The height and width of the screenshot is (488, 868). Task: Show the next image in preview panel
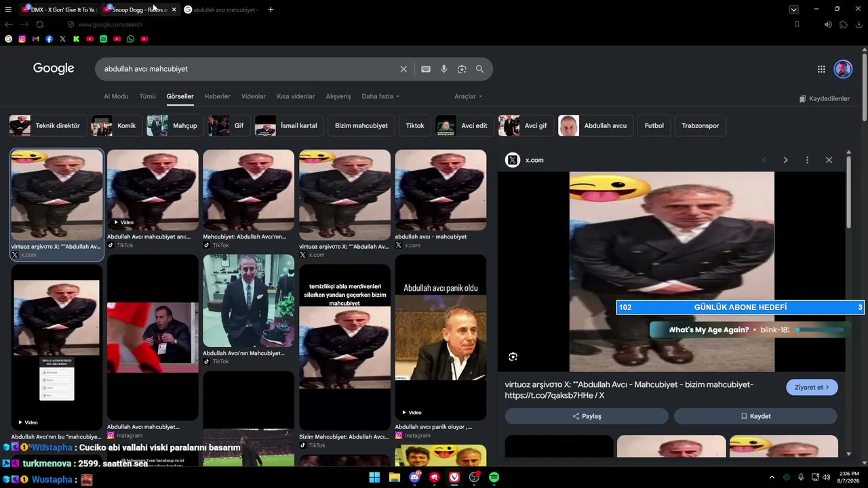[785, 160]
